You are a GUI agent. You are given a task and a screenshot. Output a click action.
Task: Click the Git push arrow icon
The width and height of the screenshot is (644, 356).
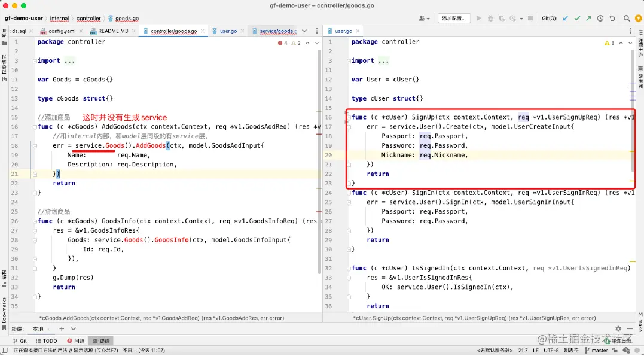pos(588,19)
